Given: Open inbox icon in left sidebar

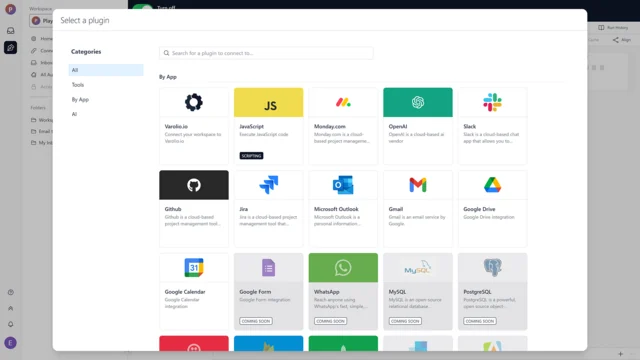Looking at the screenshot, I should pyautogui.click(x=11, y=31).
